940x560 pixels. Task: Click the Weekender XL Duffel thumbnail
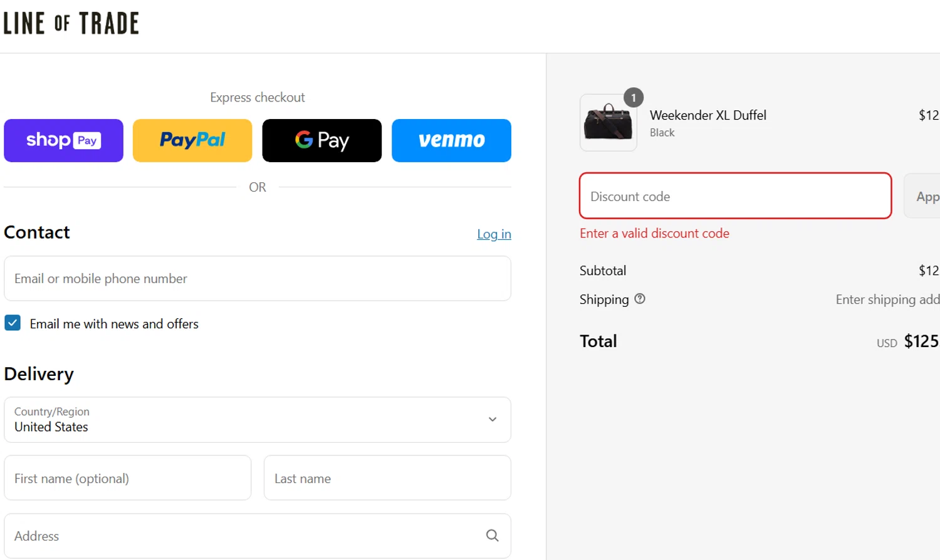click(608, 123)
